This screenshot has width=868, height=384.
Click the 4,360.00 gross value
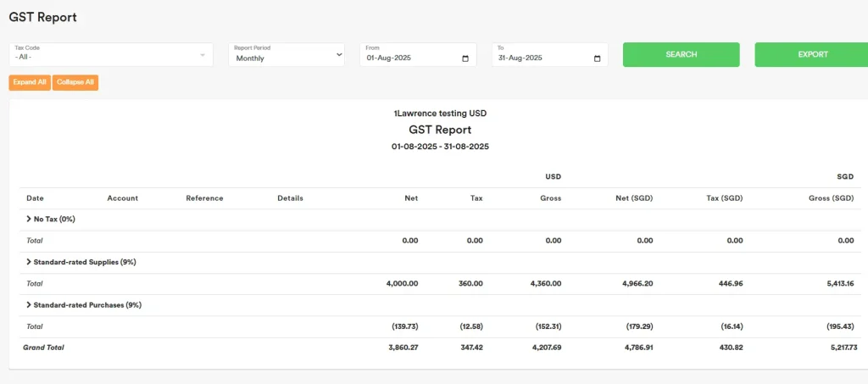coord(545,283)
